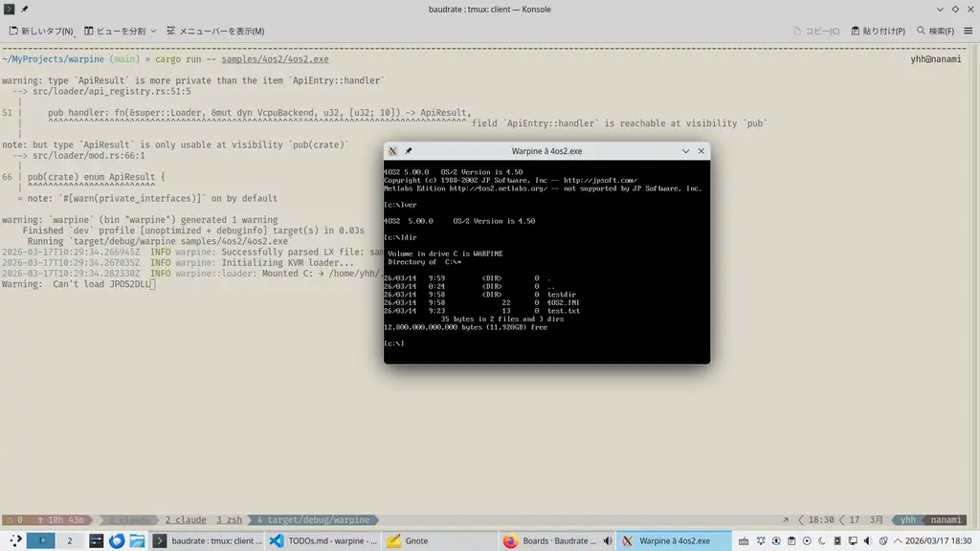Image resolution: width=980 pixels, height=551 pixels.
Task: Click the X11 app icon in Warpine title bar
Action: (x=392, y=151)
